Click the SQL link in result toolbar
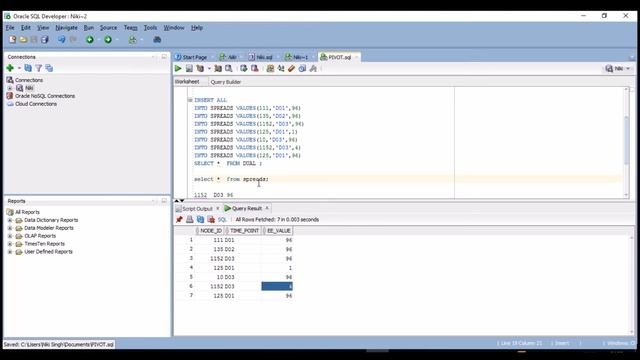Viewport: 640px width, 360px height. tap(222, 220)
